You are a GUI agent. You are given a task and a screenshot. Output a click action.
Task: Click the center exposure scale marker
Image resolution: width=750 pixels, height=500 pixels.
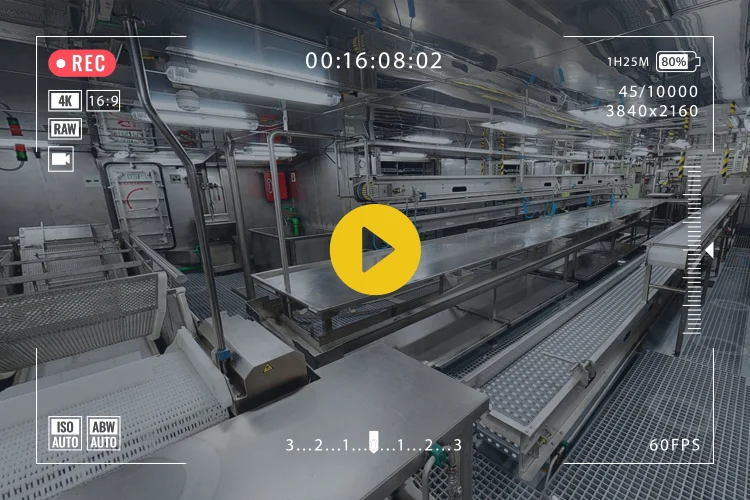pos(374,443)
